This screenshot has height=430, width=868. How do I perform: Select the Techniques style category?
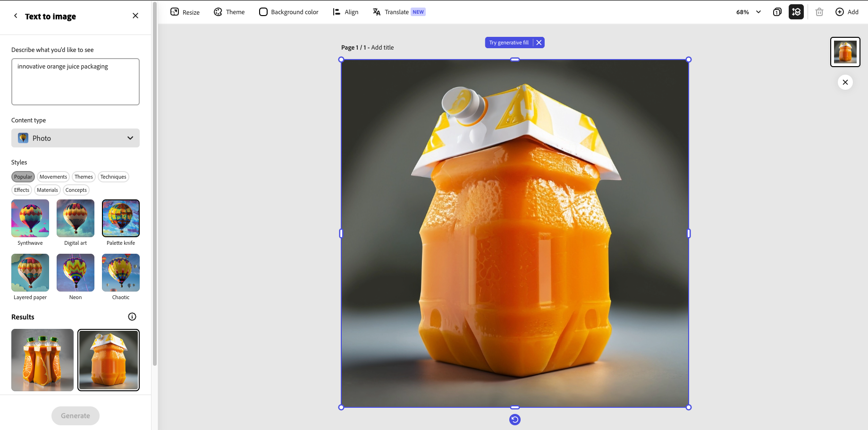click(x=113, y=177)
